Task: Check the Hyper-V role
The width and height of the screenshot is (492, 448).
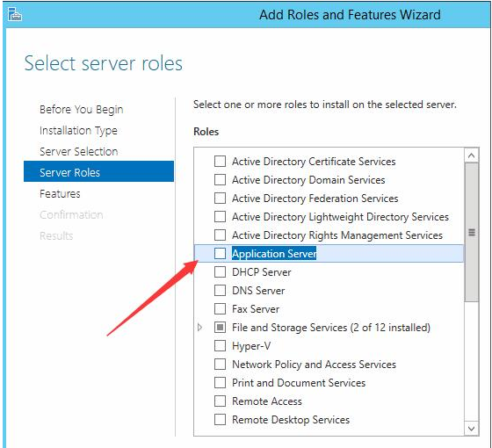Action: point(220,346)
